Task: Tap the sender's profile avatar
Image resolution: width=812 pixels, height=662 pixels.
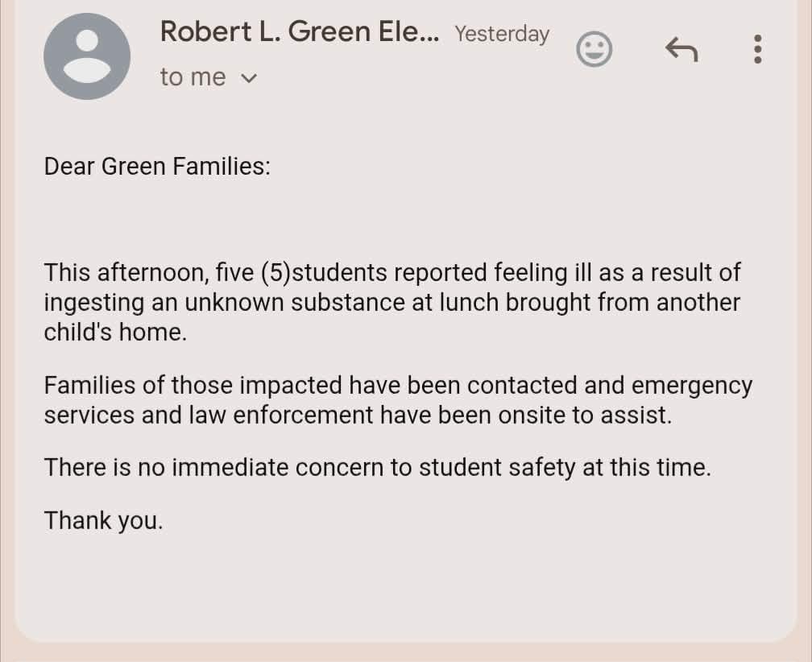Action: (x=87, y=56)
